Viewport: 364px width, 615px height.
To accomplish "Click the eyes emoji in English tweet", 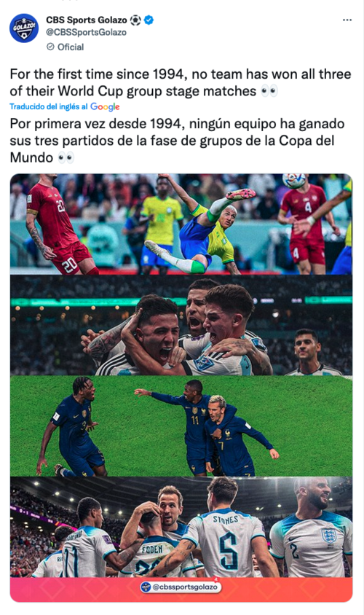I will (x=269, y=91).
